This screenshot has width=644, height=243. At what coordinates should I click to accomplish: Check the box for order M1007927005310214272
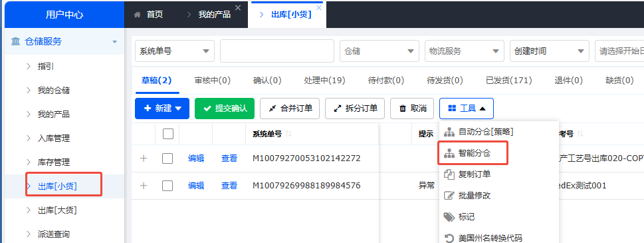[167, 158]
